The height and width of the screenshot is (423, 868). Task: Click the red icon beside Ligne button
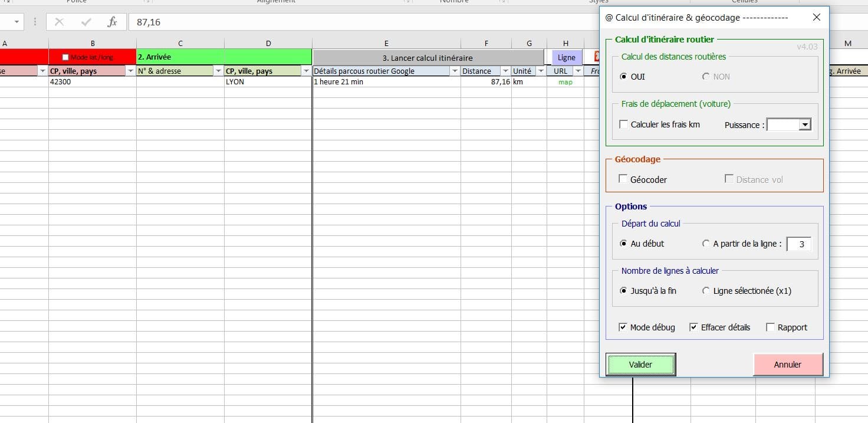(x=596, y=57)
